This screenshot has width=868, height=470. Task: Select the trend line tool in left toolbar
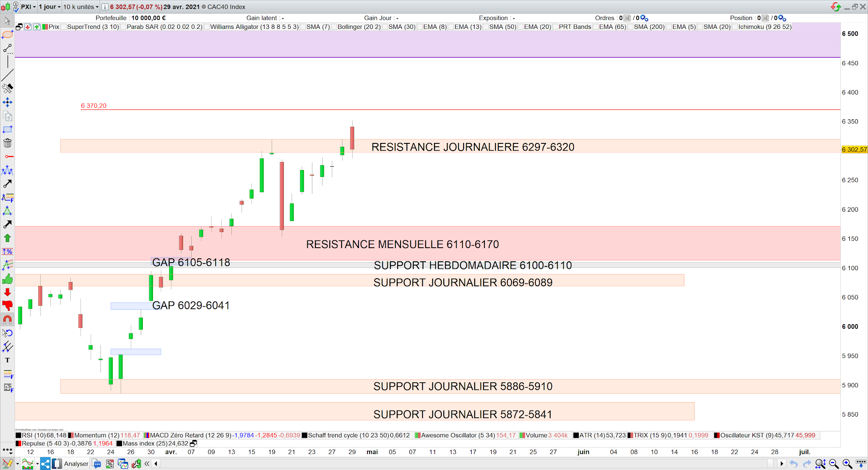(x=7, y=76)
